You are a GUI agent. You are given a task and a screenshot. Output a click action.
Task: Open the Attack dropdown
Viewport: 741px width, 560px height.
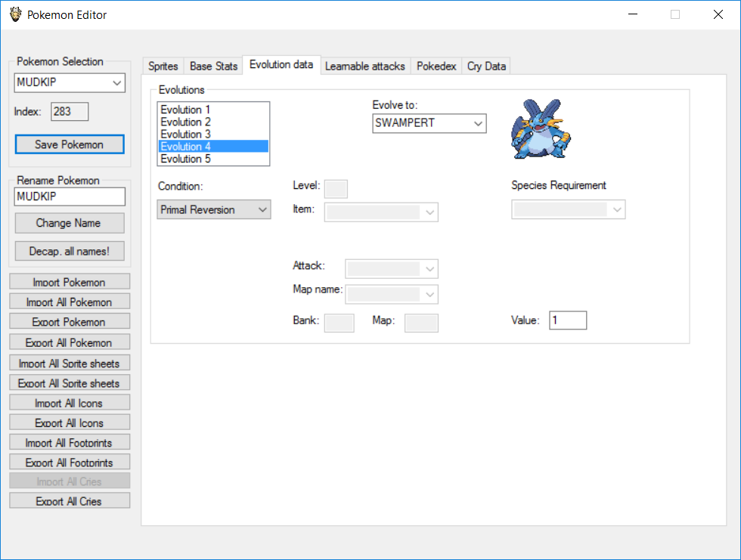pos(392,269)
